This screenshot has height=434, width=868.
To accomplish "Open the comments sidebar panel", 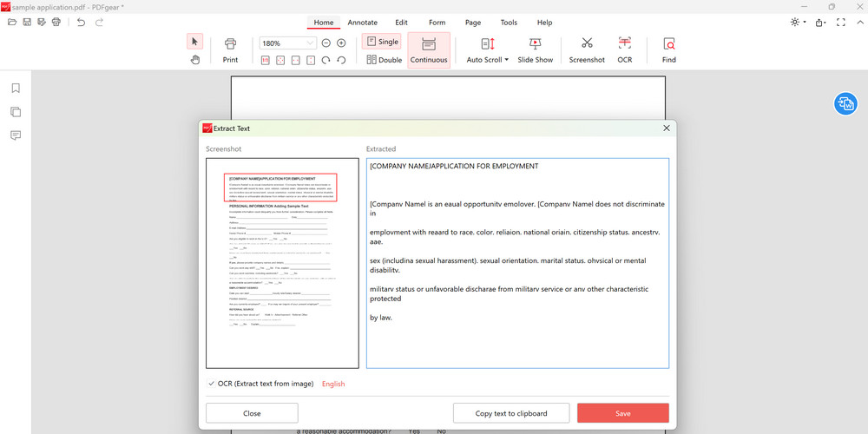I will click(x=16, y=135).
